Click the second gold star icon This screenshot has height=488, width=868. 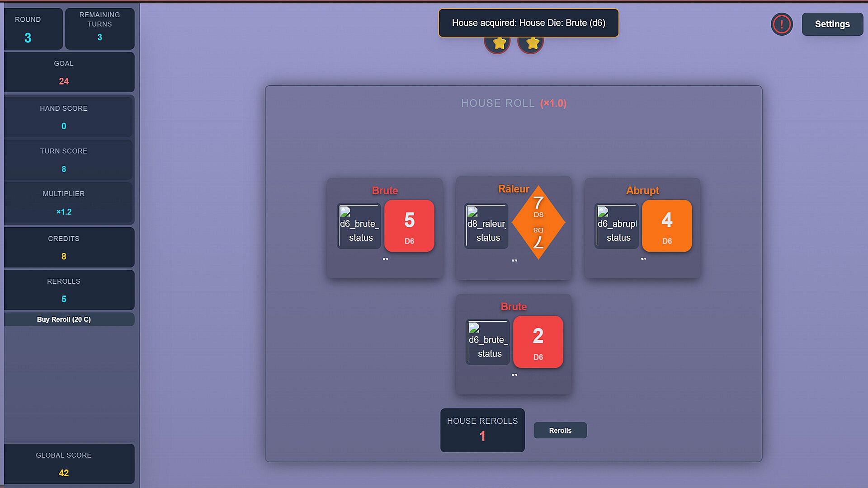(x=533, y=43)
